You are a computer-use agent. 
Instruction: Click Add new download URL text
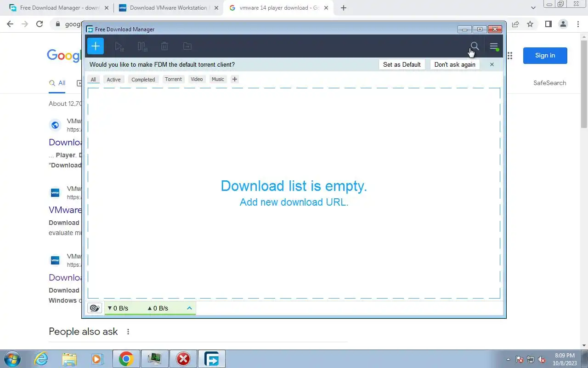(294, 202)
